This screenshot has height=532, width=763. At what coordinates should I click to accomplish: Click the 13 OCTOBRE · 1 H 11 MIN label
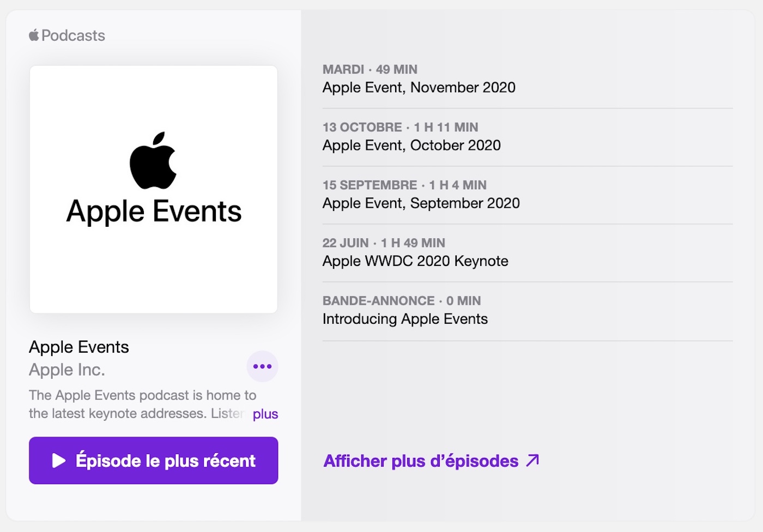(401, 127)
